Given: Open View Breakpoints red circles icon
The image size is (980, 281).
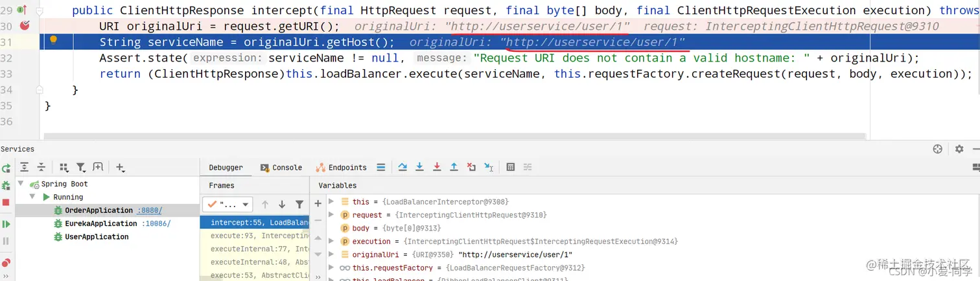Looking at the screenshot, I should 6,263.
